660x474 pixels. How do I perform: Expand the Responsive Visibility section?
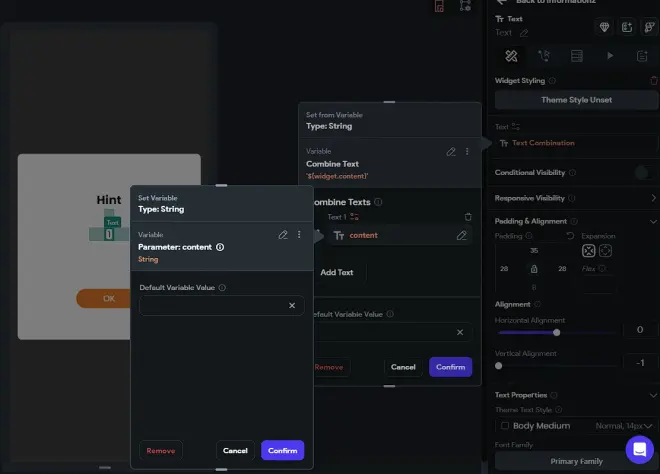pos(653,198)
